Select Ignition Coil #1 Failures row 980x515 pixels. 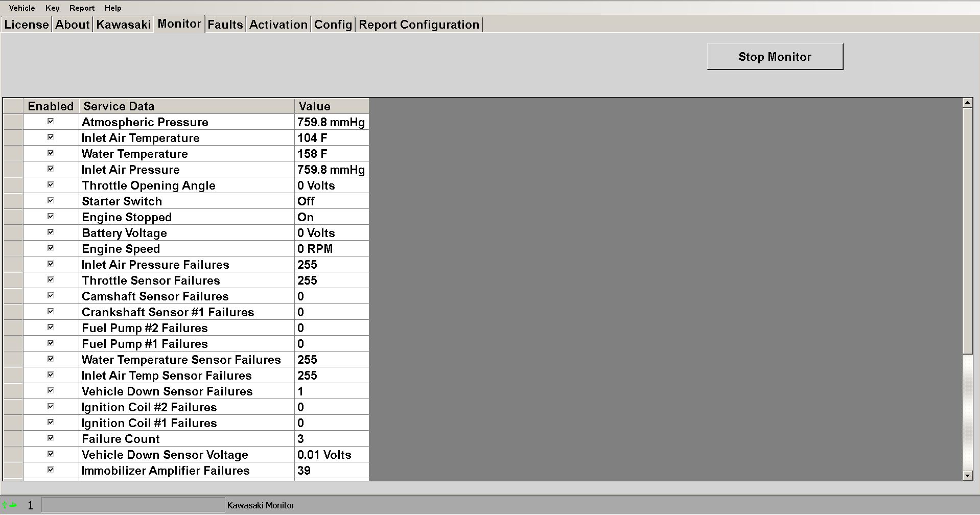point(149,423)
